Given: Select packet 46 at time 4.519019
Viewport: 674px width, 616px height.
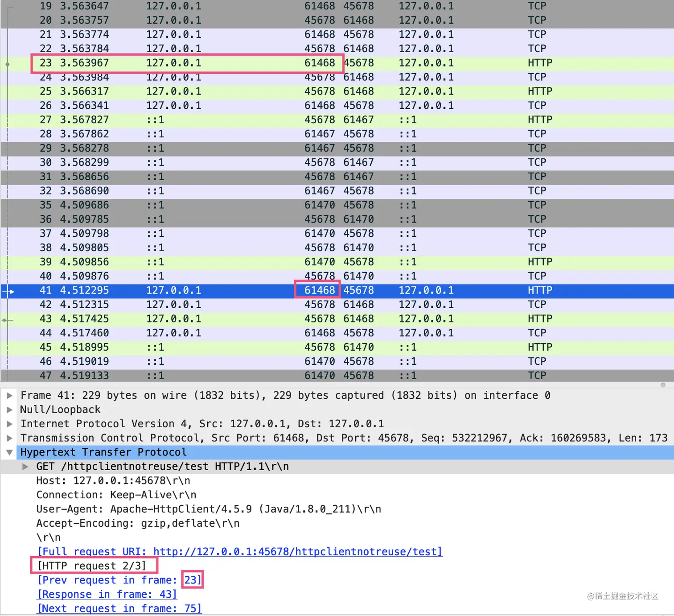Looking at the screenshot, I should (337, 362).
